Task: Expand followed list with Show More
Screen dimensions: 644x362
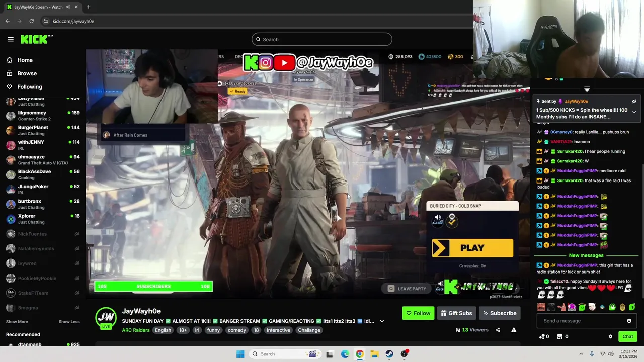Action: click(x=17, y=322)
